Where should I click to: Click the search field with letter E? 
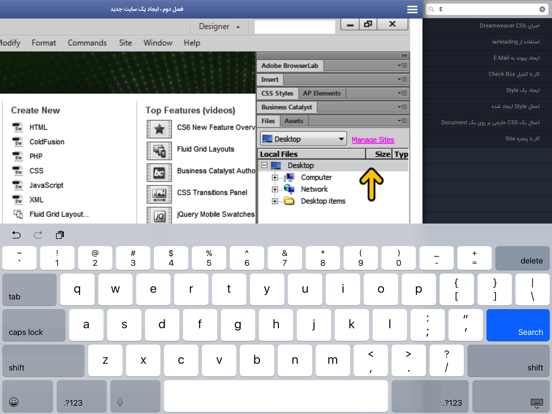tap(488, 9)
